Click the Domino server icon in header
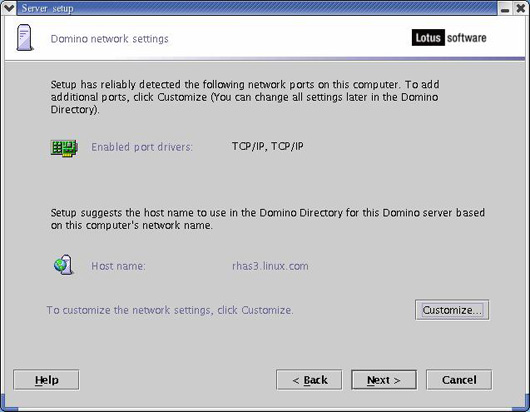The height and width of the screenshot is (412, 530). (x=25, y=38)
